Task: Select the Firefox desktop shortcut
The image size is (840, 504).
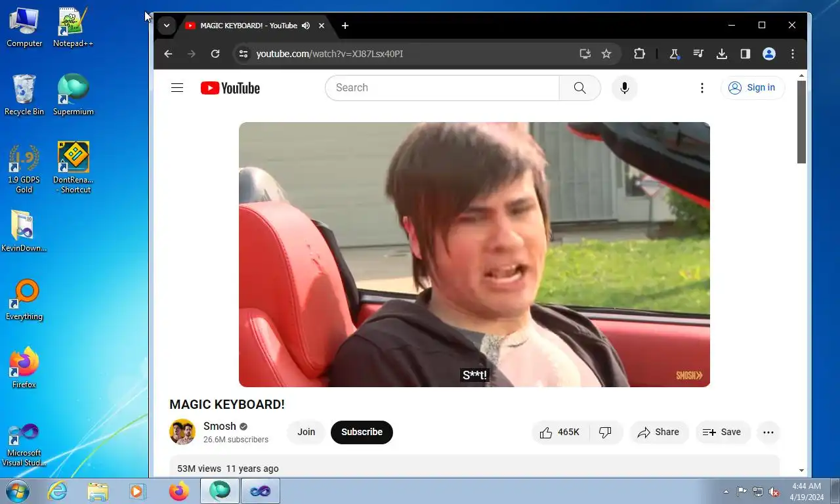Action: (x=24, y=368)
